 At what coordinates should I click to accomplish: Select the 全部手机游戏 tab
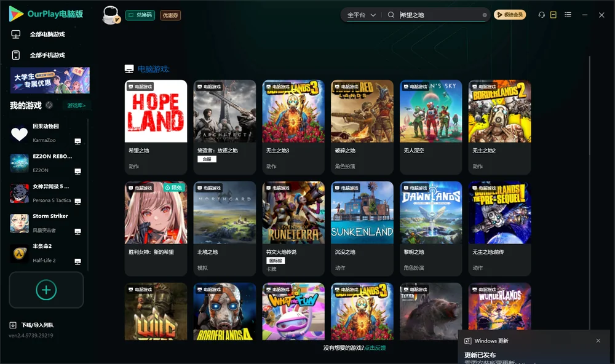pyautogui.click(x=47, y=55)
